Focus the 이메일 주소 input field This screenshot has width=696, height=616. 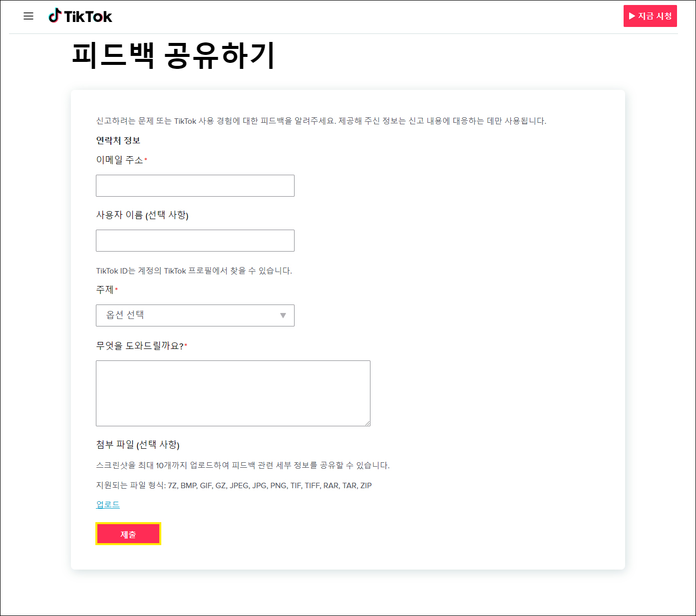click(x=195, y=186)
